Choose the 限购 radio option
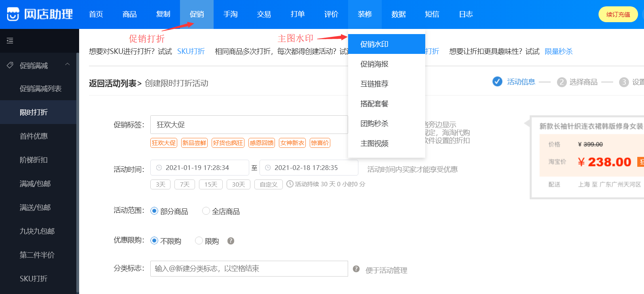The height and width of the screenshot is (294, 644). click(x=199, y=241)
